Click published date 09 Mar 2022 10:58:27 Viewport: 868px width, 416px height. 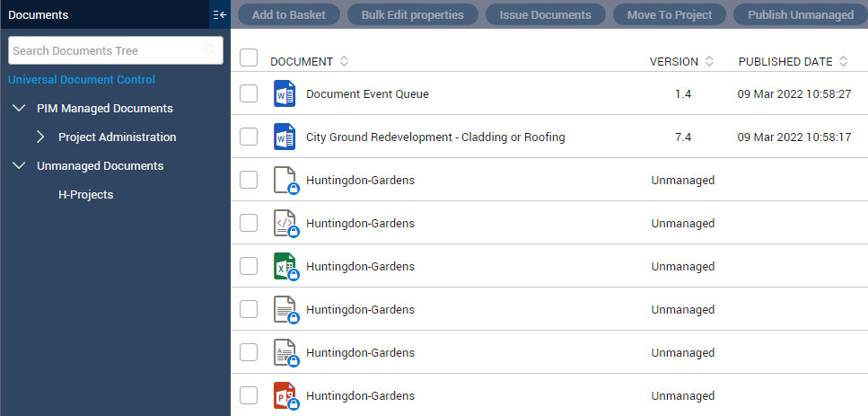pyautogui.click(x=794, y=94)
